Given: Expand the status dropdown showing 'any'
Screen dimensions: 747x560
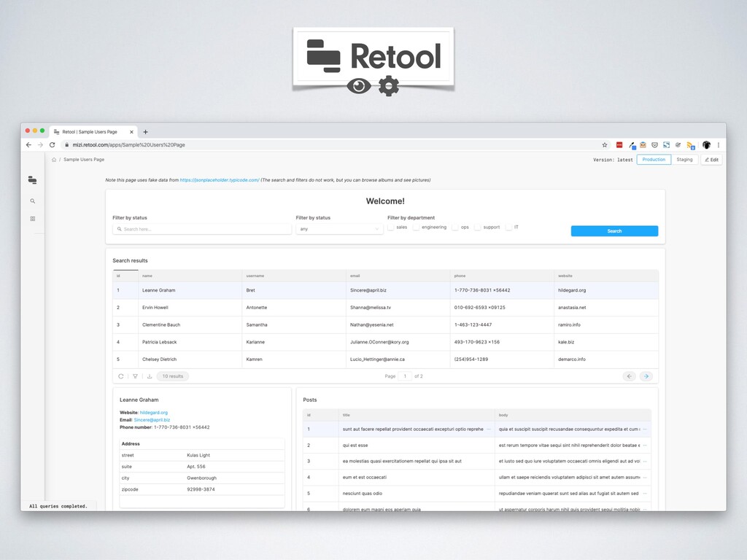Looking at the screenshot, I should point(339,229).
